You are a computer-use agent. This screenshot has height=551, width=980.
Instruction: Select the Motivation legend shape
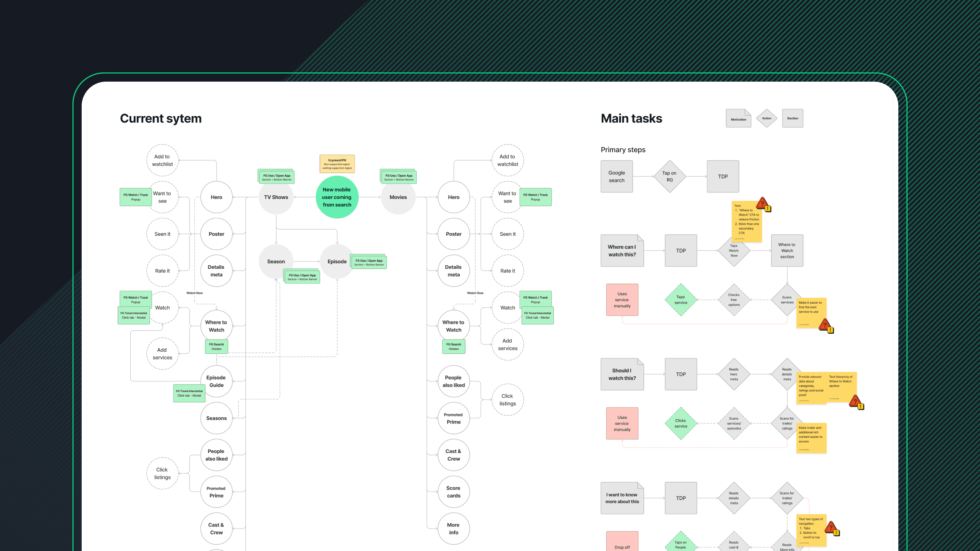pos(738,119)
